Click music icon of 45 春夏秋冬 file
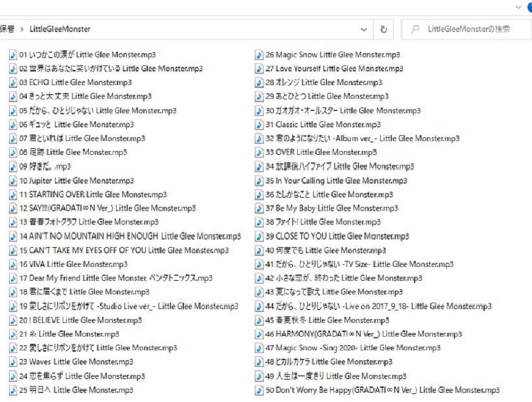This screenshot has height=402, width=532. (x=259, y=320)
